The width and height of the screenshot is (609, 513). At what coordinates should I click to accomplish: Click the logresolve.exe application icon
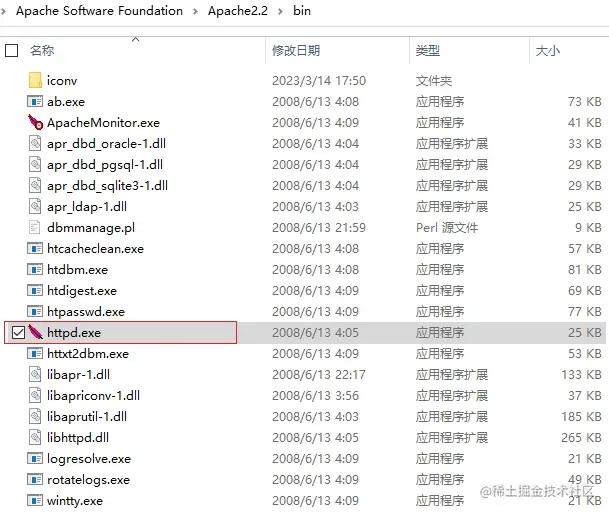pyautogui.click(x=35, y=459)
